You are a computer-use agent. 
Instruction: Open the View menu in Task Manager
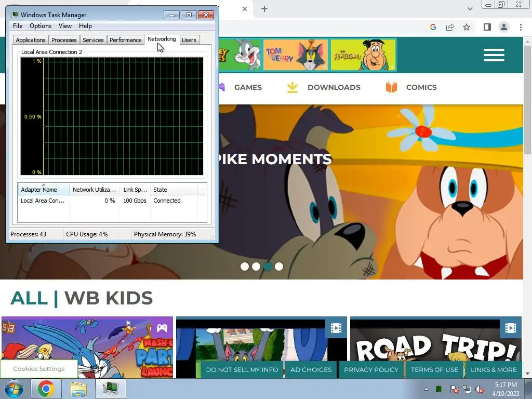coord(65,26)
